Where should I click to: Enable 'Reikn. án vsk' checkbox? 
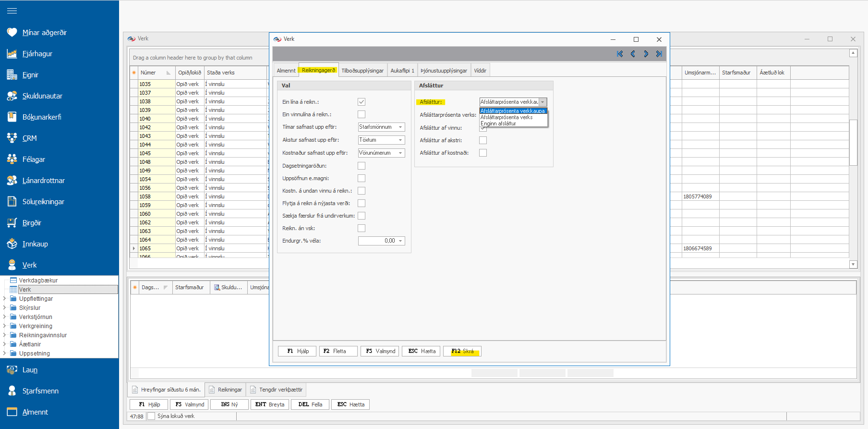point(362,228)
